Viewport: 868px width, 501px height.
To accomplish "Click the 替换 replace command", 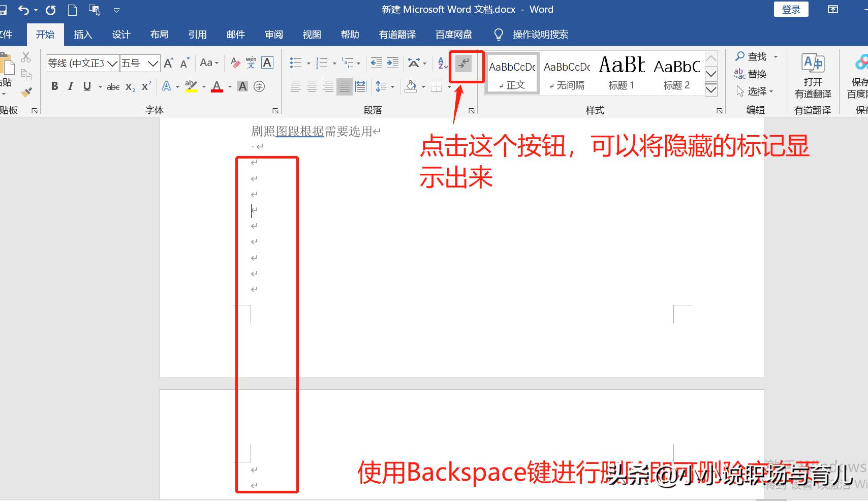I will (756, 74).
